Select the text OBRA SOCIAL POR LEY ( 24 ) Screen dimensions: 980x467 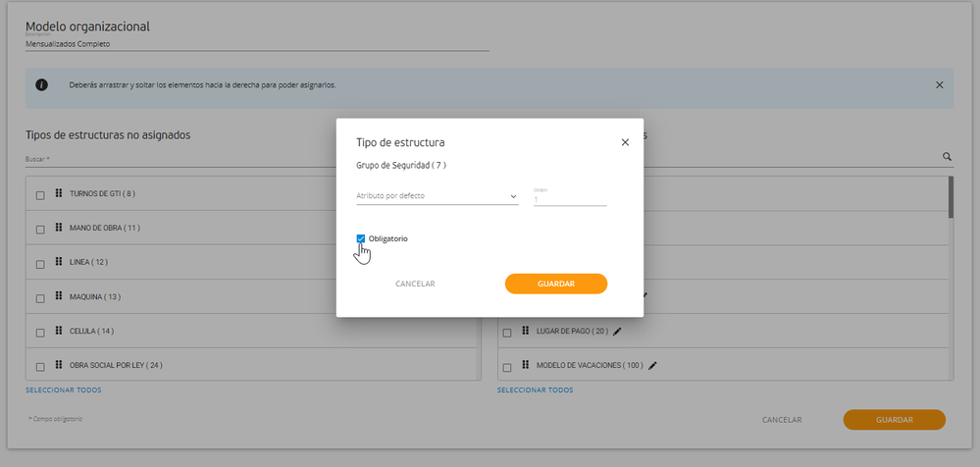tap(117, 366)
